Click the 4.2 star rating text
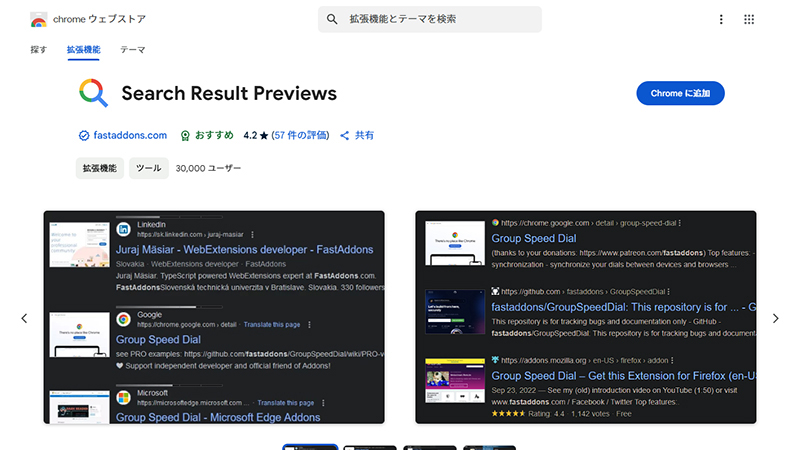This screenshot has height=450, width=800. tap(256, 135)
